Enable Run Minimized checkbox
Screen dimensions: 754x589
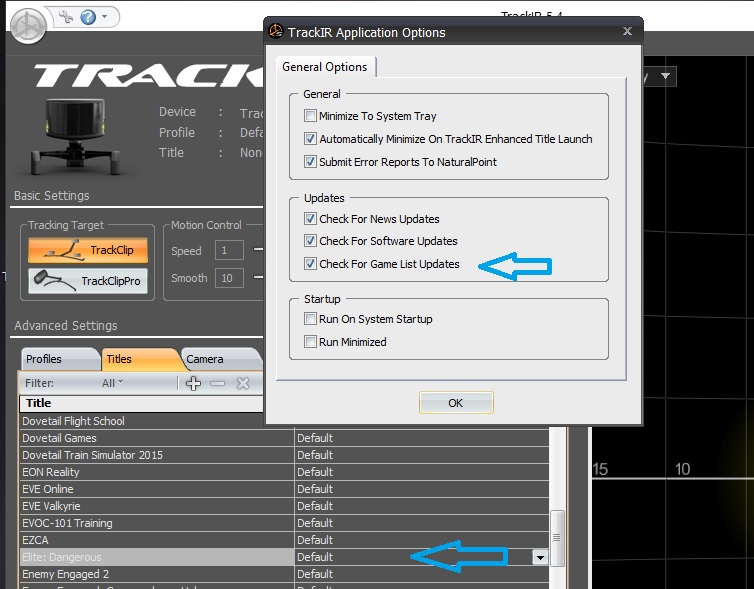pos(310,342)
